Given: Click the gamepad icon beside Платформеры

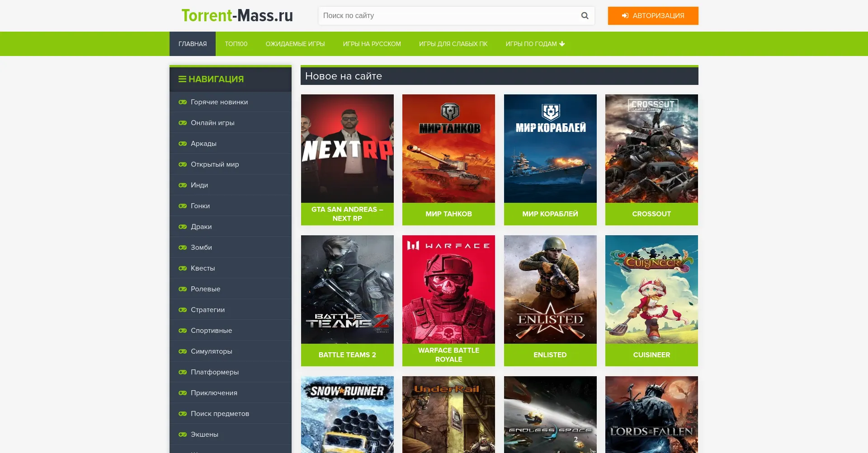Looking at the screenshot, I should pyautogui.click(x=183, y=372).
